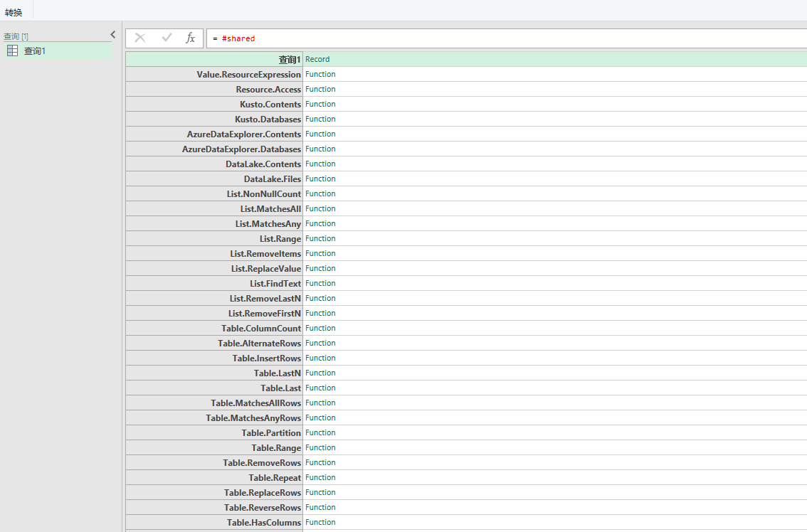Open Function link for List.FindText
The width and height of the screenshot is (807, 532).
pyautogui.click(x=320, y=283)
